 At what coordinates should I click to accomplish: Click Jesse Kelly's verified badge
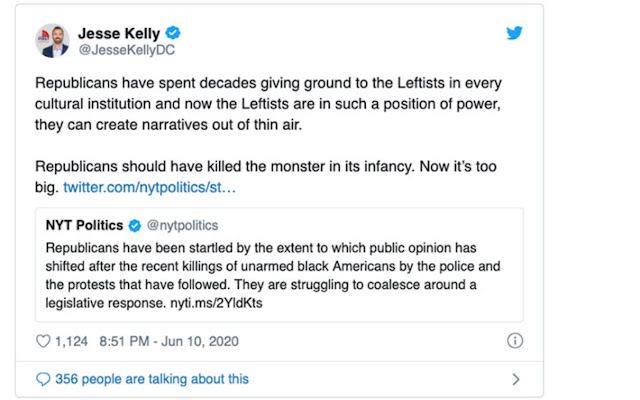173,33
